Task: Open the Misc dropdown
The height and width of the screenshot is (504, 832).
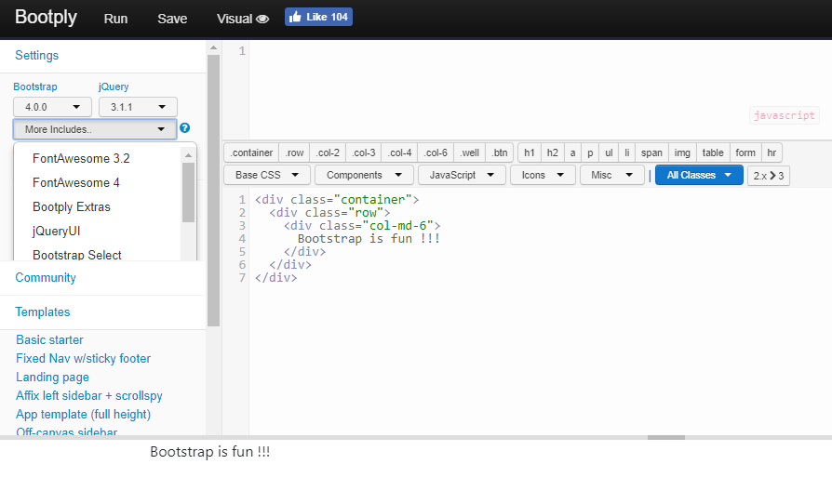Action: [x=611, y=175]
